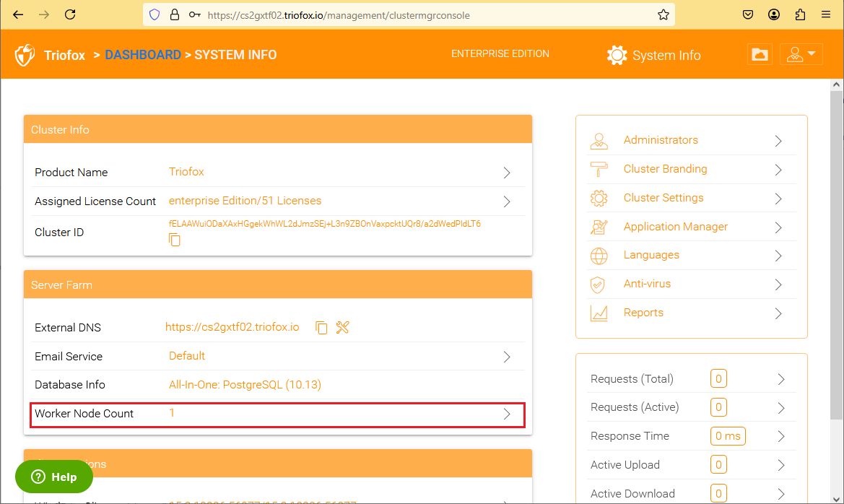Expand the Worker Node Count chevron
Screen dimensions: 844x504
[x=507, y=414]
